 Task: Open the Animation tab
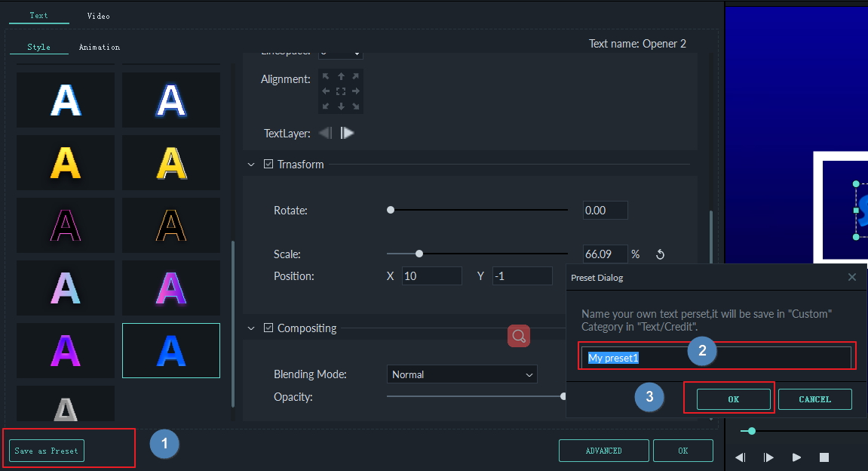pyautogui.click(x=99, y=47)
